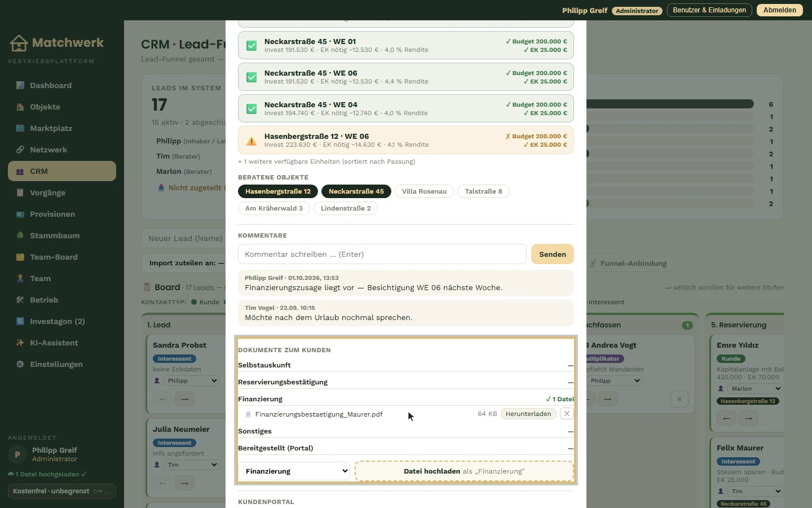Viewport: 812px width, 508px height.
Task: Click the Vorgänge sidebar icon
Action: pyautogui.click(x=20, y=193)
